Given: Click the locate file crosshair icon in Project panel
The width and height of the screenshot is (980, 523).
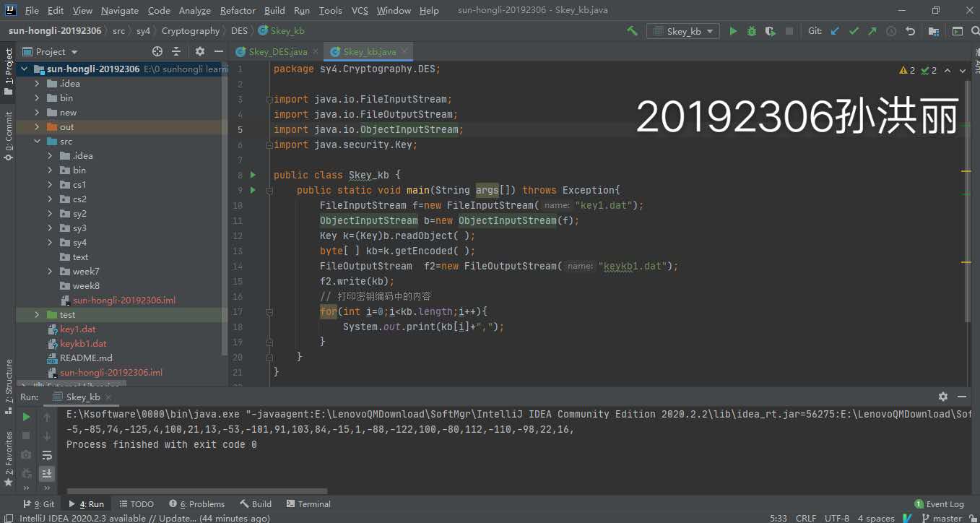Looking at the screenshot, I should pos(157,51).
